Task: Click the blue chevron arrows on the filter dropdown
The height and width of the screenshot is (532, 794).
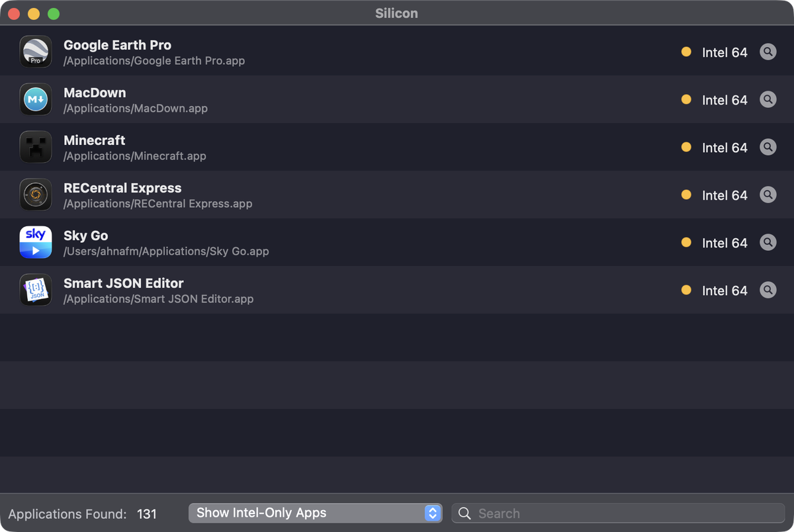Action: (433, 513)
